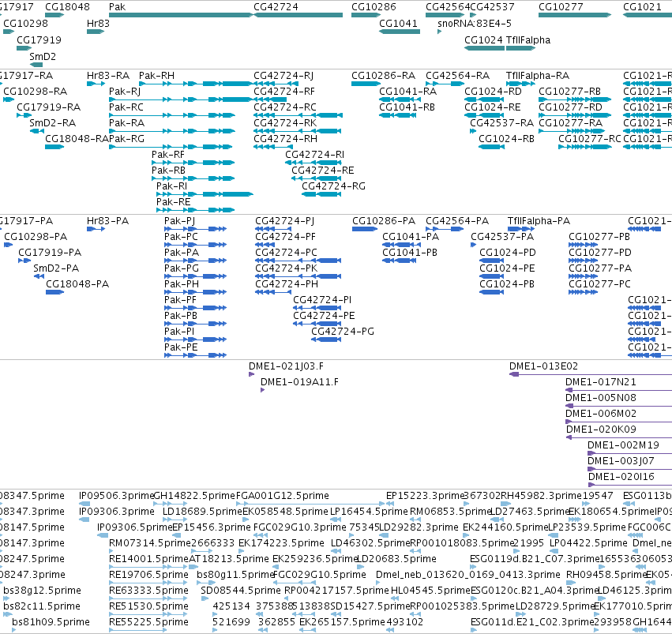The width and height of the screenshot is (672, 634).
Task: Select the LD20683.5prime EST
Action: pos(360,567)
